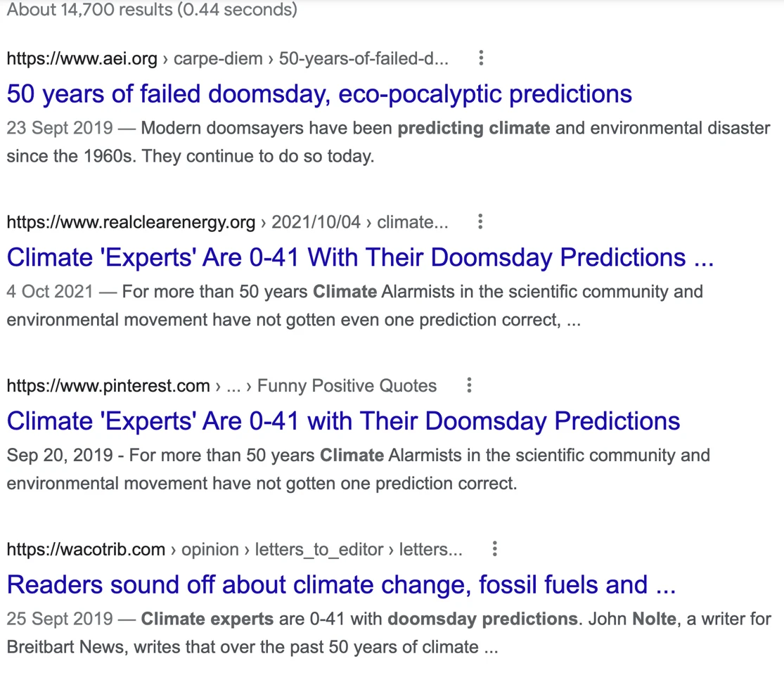Click the '4 Oct 2021' date in the realclearenergy snippet
784x694 pixels.
coord(50,292)
